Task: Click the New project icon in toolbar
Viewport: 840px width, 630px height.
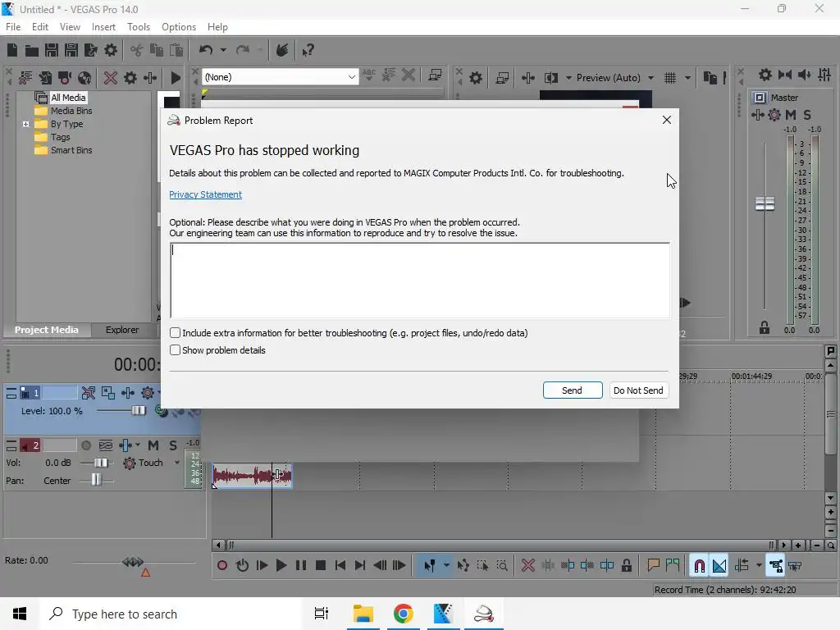Action: 12,50
